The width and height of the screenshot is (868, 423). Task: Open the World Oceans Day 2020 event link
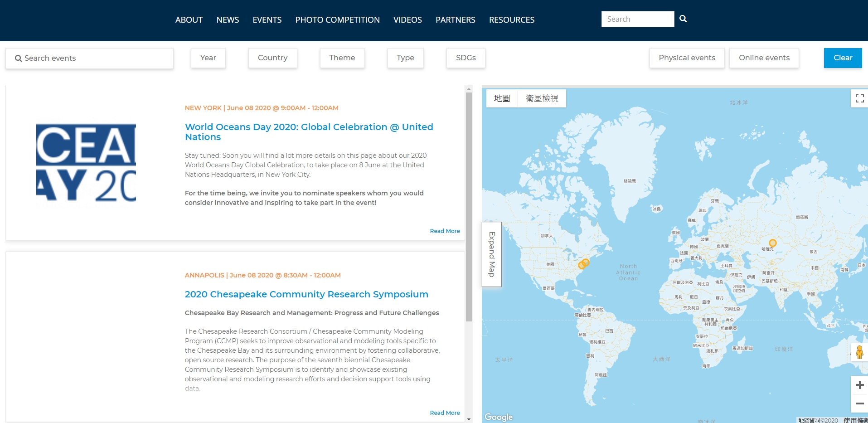(x=309, y=131)
